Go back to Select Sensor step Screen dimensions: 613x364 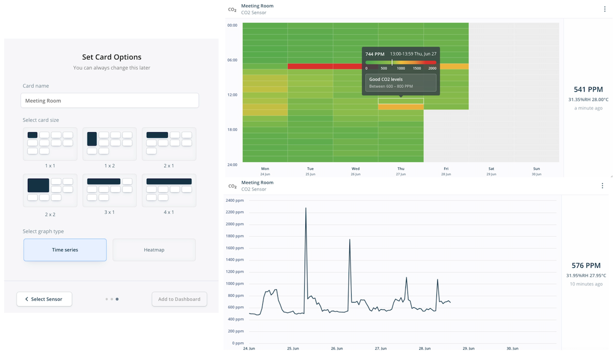tap(44, 299)
